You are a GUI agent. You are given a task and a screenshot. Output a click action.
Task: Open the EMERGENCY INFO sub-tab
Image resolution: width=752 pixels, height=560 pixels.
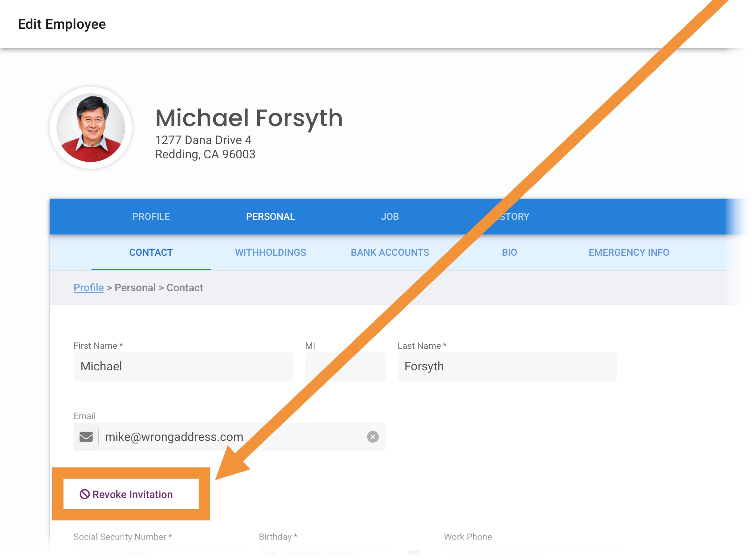click(x=629, y=252)
